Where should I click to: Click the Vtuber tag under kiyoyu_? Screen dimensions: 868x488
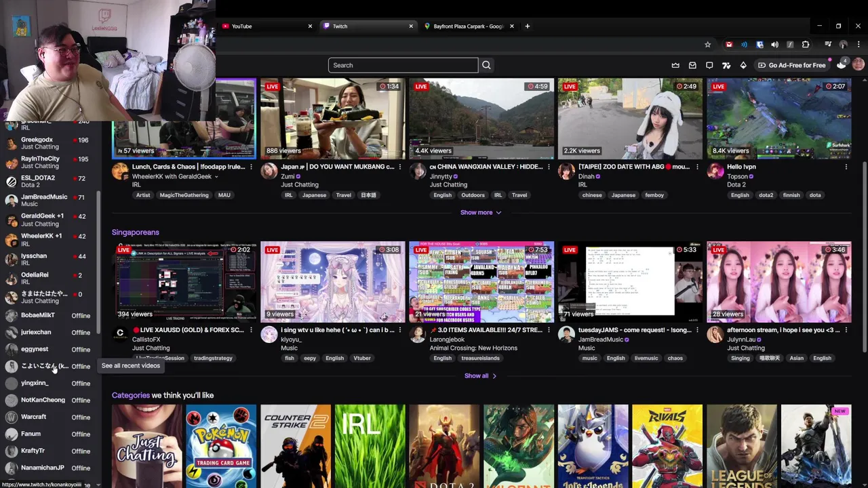click(362, 358)
